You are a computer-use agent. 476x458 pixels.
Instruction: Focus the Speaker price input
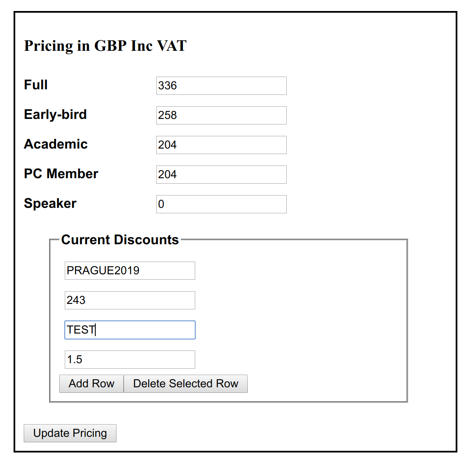click(221, 204)
